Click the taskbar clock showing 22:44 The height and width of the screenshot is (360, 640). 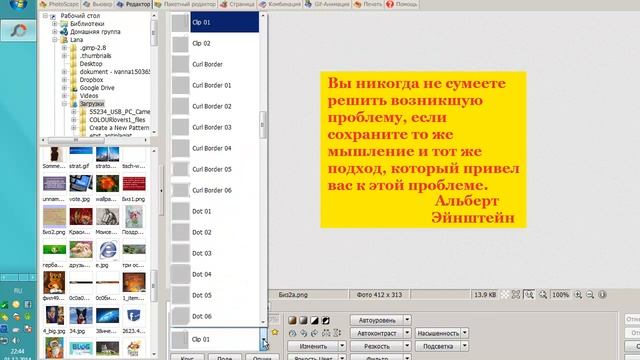click(17, 351)
